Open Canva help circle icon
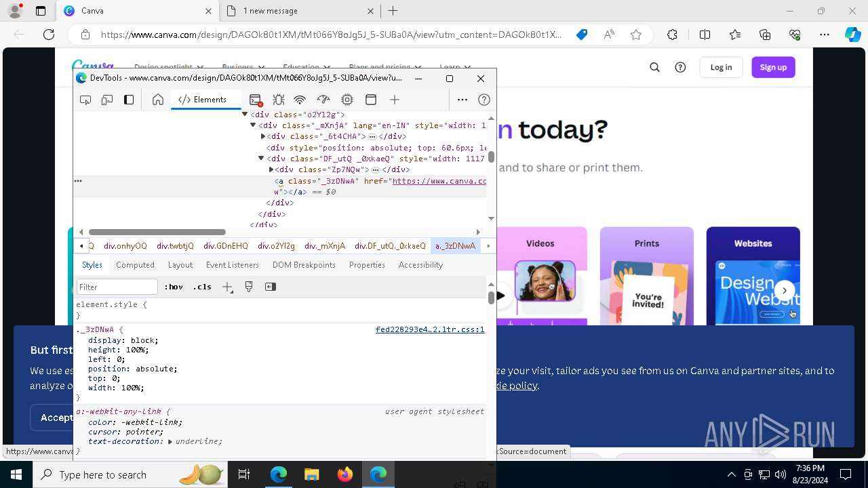The width and height of the screenshot is (868, 488). pyautogui.click(x=680, y=67)
